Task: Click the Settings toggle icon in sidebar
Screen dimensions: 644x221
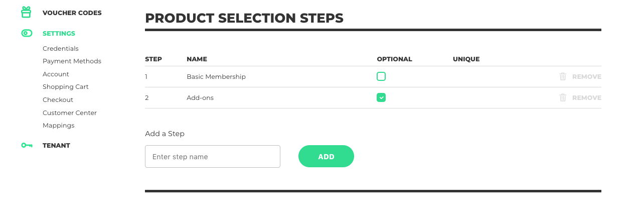Action: pyautogui.click(x=27, y=34)
